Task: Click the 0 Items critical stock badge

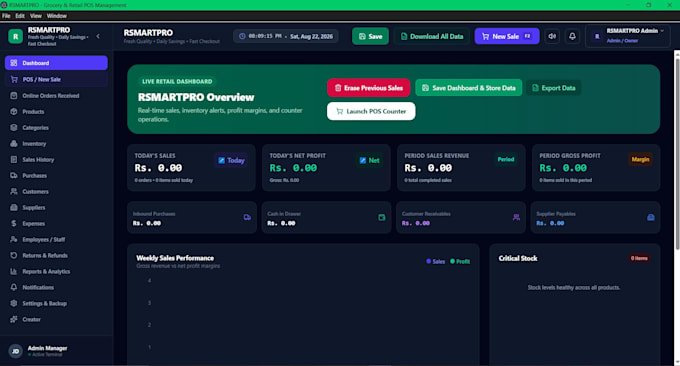Action: (639, 258)
